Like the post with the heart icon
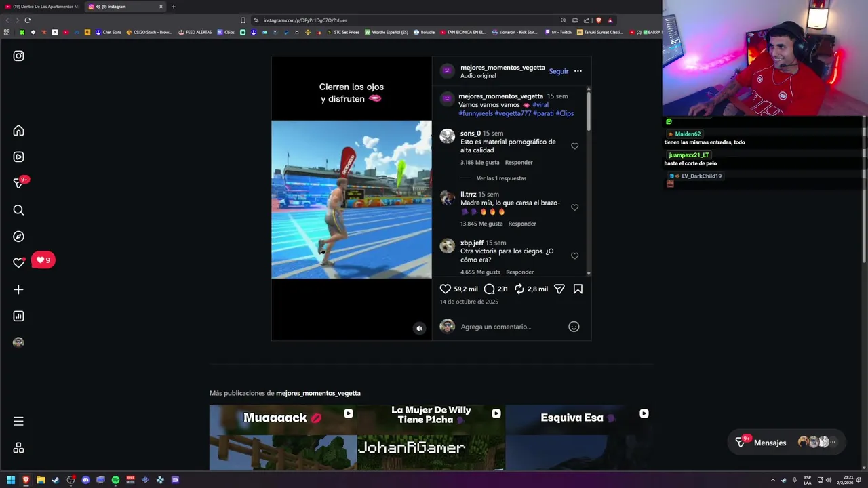This screenshot has width=868, height=488. point(445,289)
